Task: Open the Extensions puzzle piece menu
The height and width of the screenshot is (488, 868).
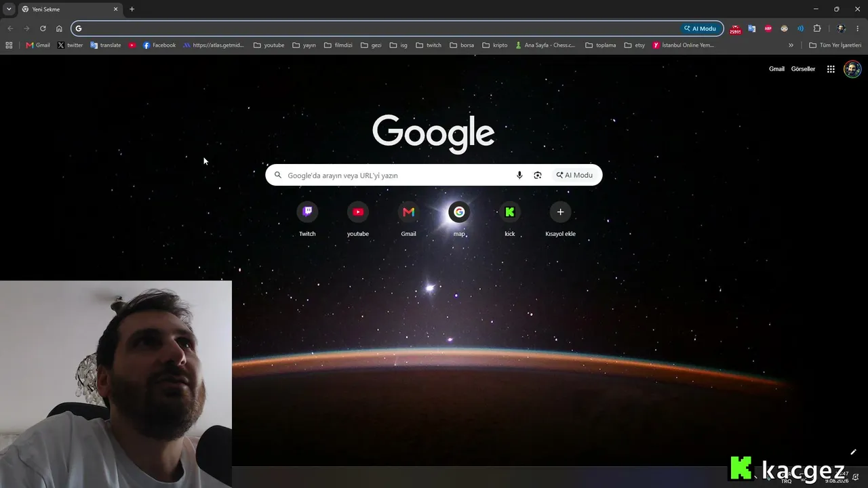Action: 817,28
